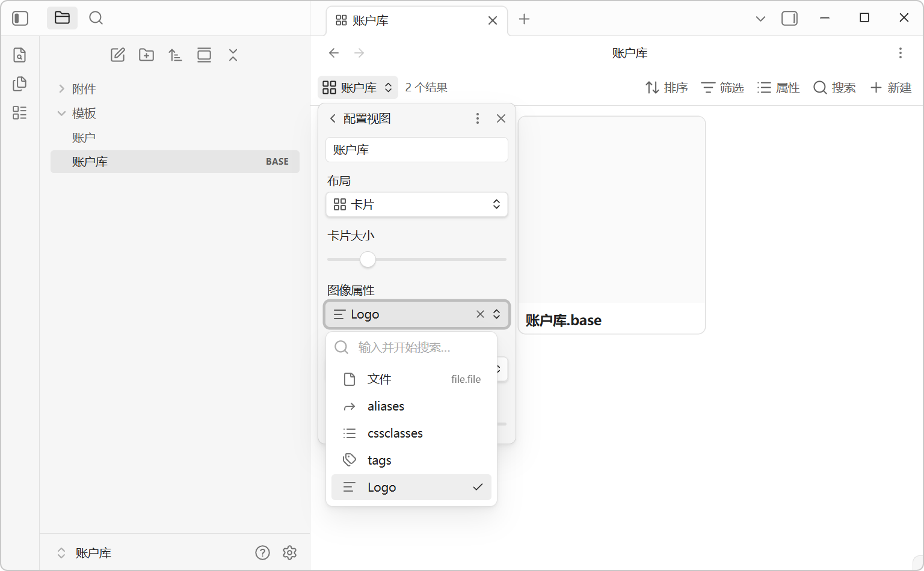This screenshot has height=571, width=924.
Task: Open the help icon at bottom
Action: point(262,553)
